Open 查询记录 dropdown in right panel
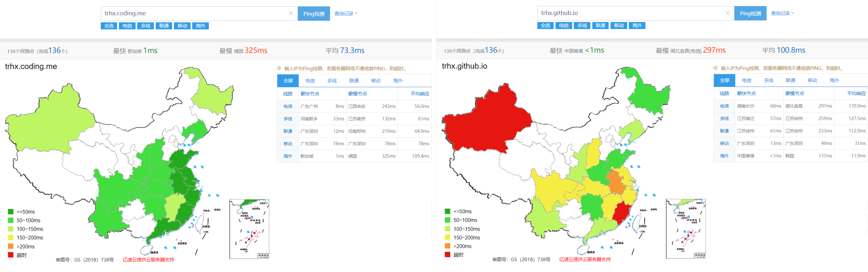This screenshot has width=868, height=272. (x=782, y=13)
